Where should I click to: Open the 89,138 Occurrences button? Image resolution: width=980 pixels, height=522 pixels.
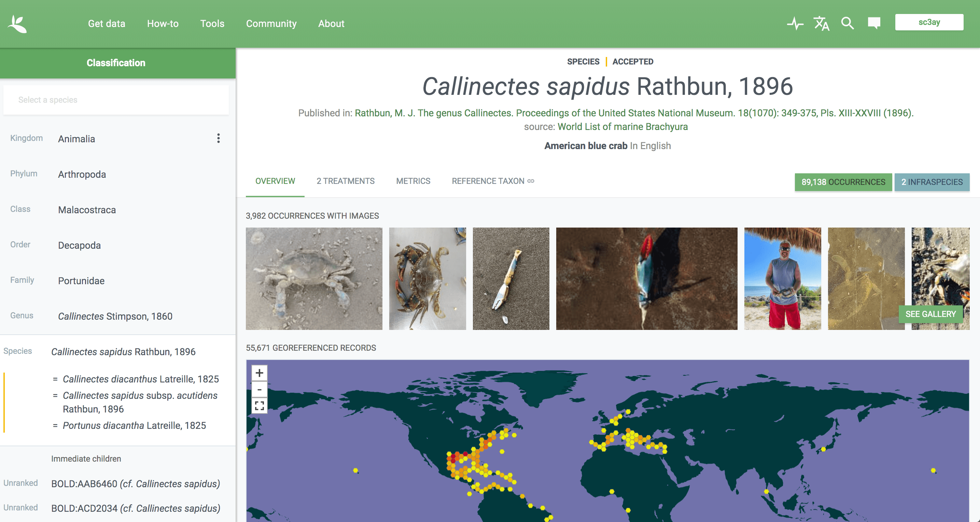843,182
